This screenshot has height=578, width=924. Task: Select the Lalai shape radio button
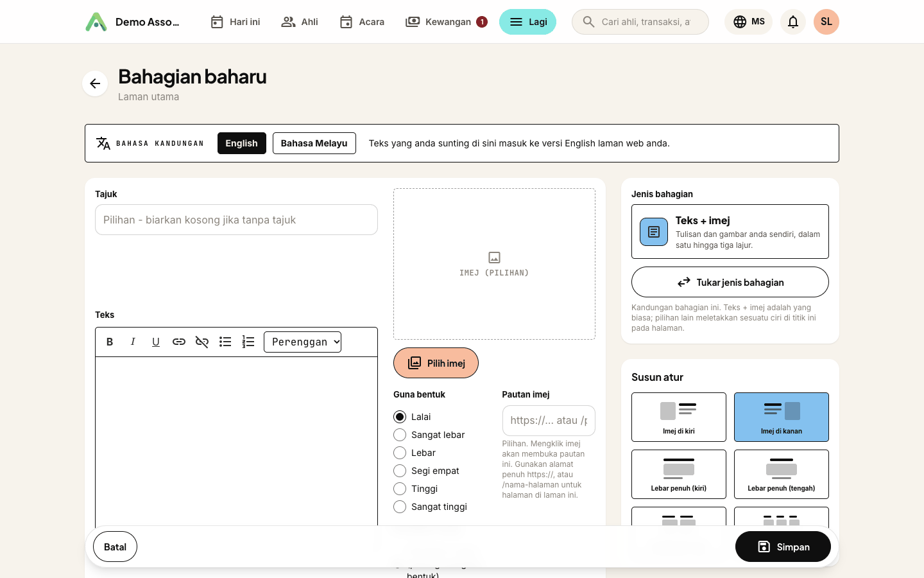coord(400,417)
